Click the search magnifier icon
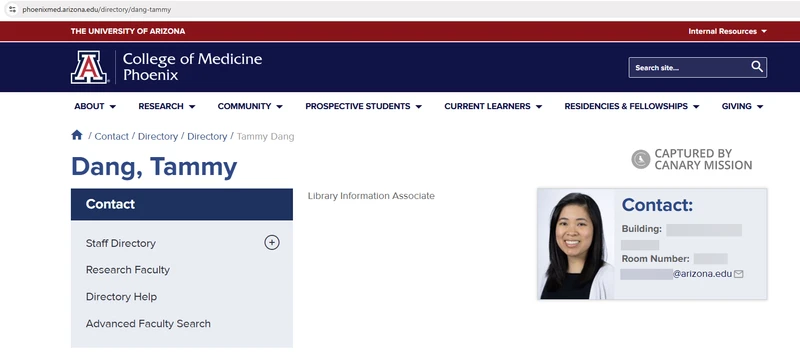The image size is (800, 362). coord(757,67)
